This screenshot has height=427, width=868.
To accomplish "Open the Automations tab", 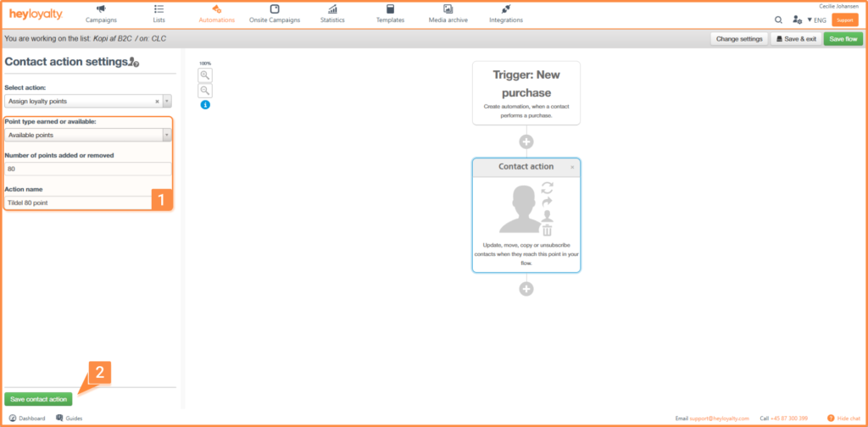I will click(x=216, y=14).
